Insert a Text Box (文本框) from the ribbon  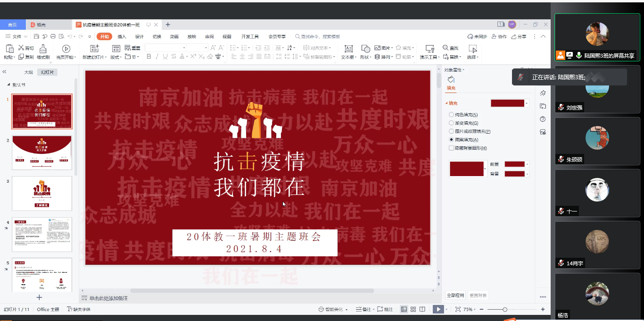click(x=348, y=49)
